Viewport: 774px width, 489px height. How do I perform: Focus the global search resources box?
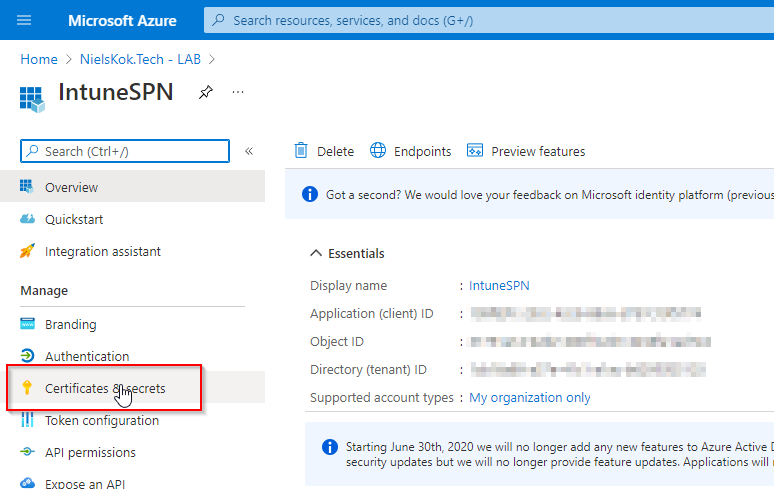489,20
